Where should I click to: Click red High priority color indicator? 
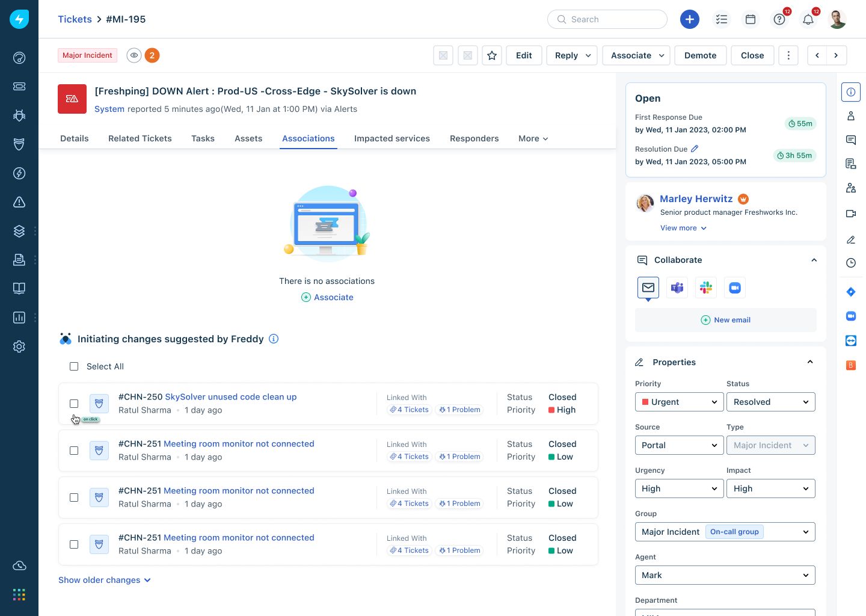(x=551, y=410)
